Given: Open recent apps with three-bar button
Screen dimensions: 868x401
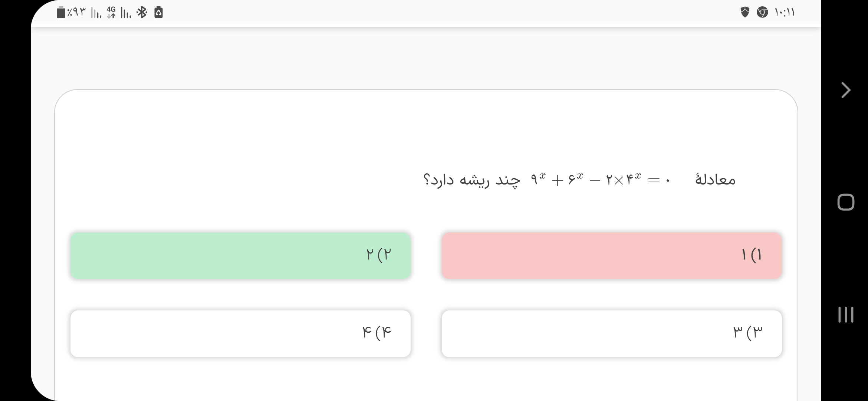Looking at the screenshot, I should coord(846,314).
